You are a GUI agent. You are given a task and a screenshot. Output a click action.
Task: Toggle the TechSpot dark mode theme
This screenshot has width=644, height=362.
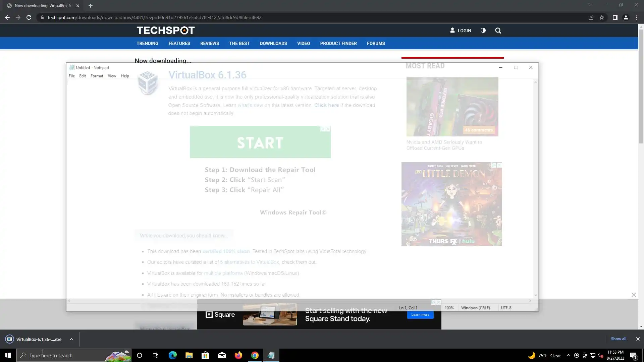pos(483,31)
